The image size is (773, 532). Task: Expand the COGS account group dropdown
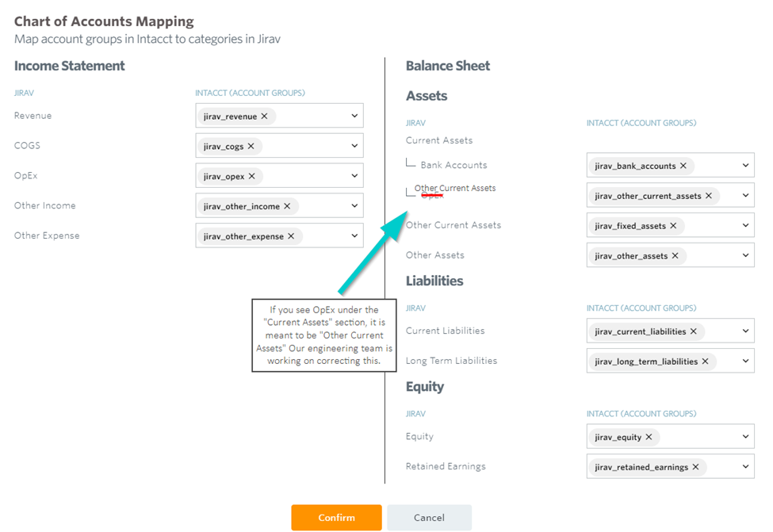click(354, 146)
